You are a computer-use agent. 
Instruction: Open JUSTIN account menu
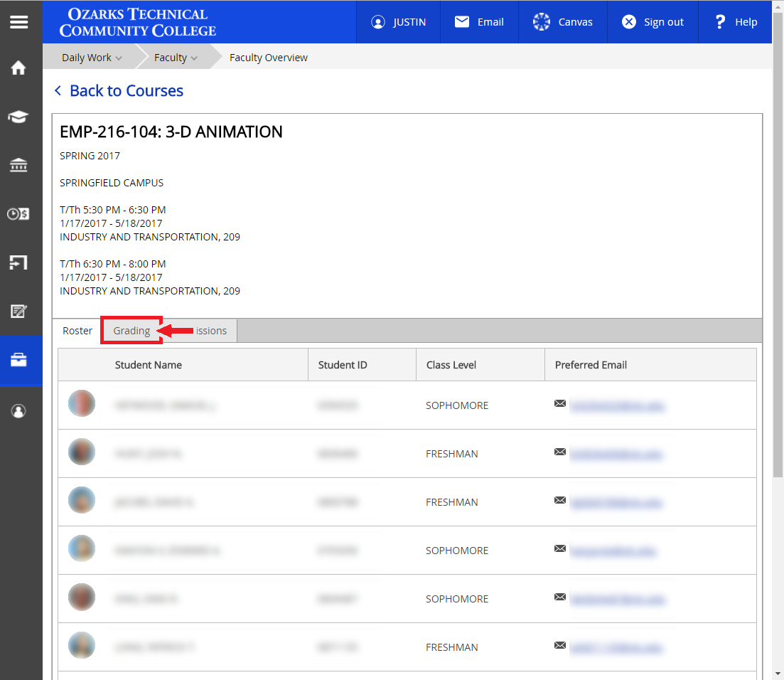[398, 22]
